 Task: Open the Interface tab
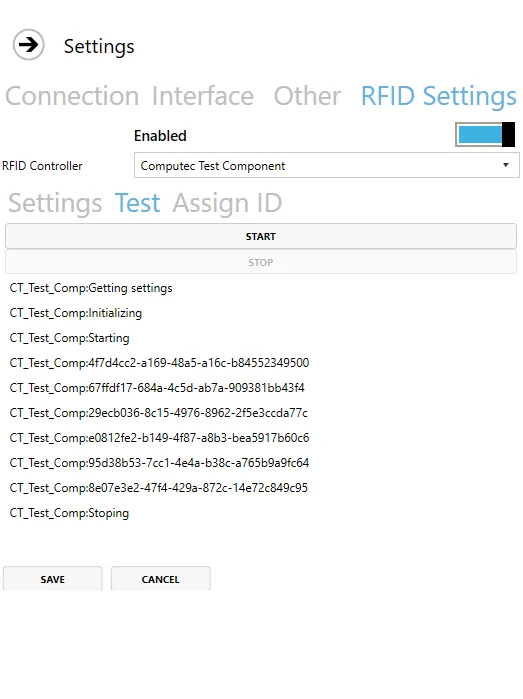tap(203, 96)
